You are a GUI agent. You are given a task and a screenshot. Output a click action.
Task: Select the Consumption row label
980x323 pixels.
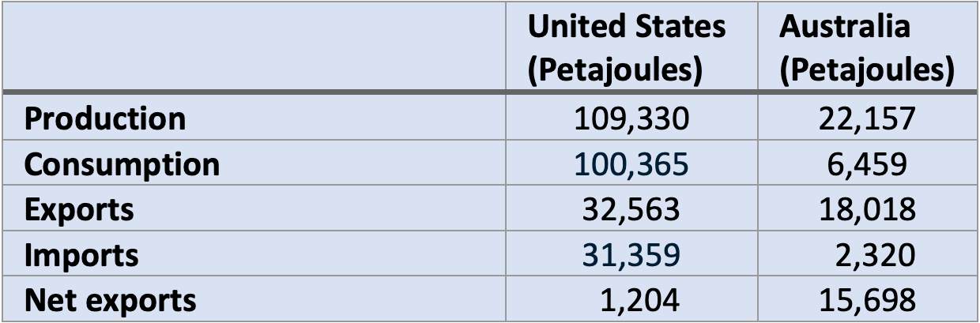point(122,164)
